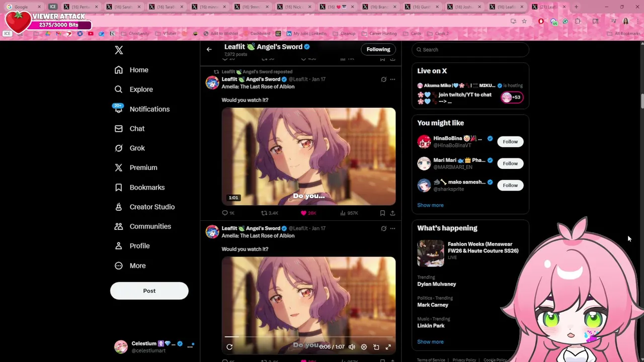The width and height of the screenshot is (644, 362).
Task: Share the first Amelia post
Action: (392, 213)
